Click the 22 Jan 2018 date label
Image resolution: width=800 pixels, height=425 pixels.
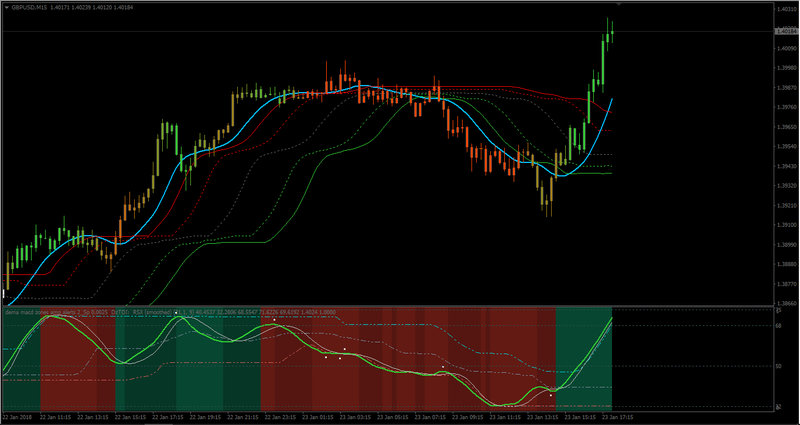(x=16, y=417)
